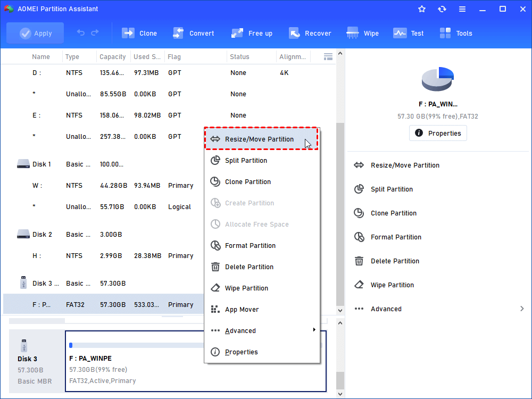
Task: Click the disk map scrollbar down arrow
Action: click(340, 394)
